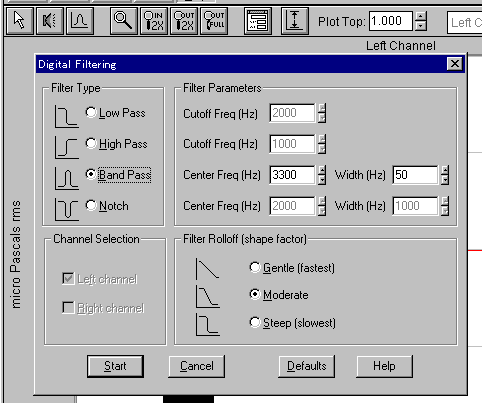Activate the magnifier zoom tool

123,21
